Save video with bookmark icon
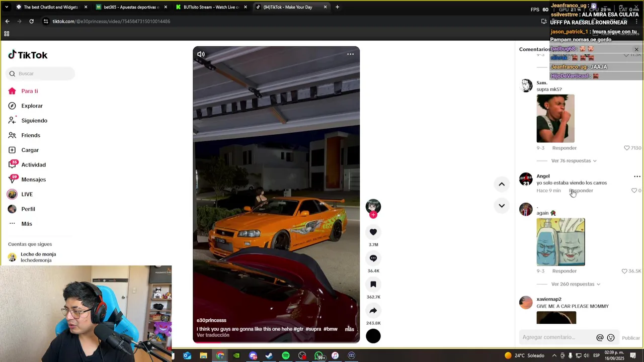The height and width of the screenshot is (362, 644). [x=373, y=284]
